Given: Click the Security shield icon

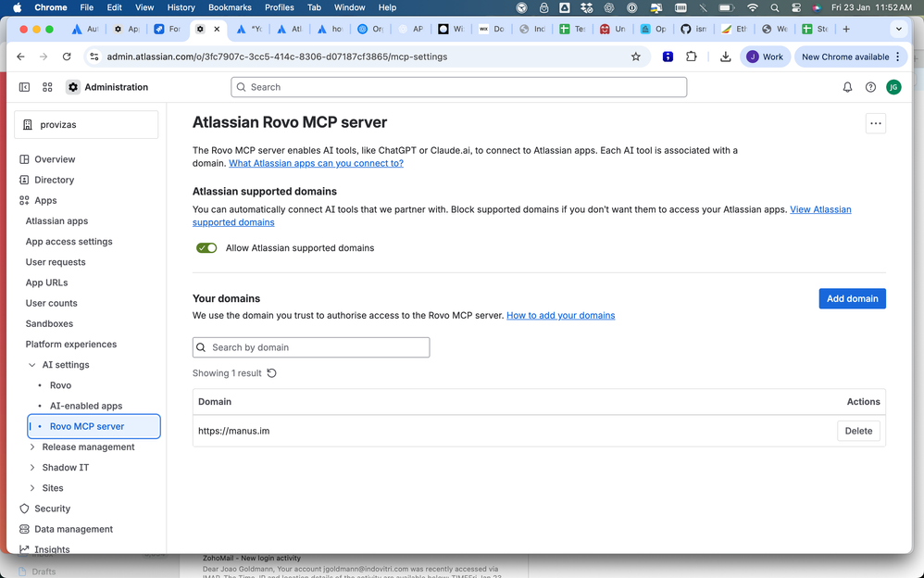Looking at the screenshot, I should (24, 509).
